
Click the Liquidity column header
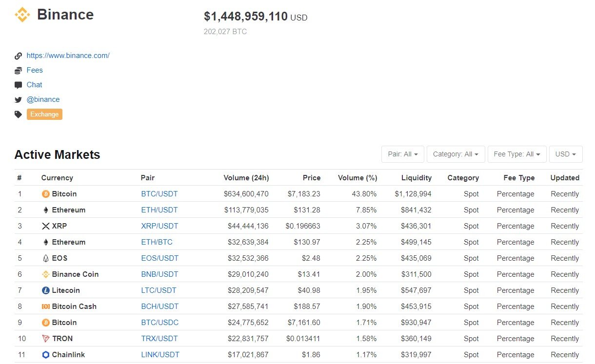[x=416, y=178]
